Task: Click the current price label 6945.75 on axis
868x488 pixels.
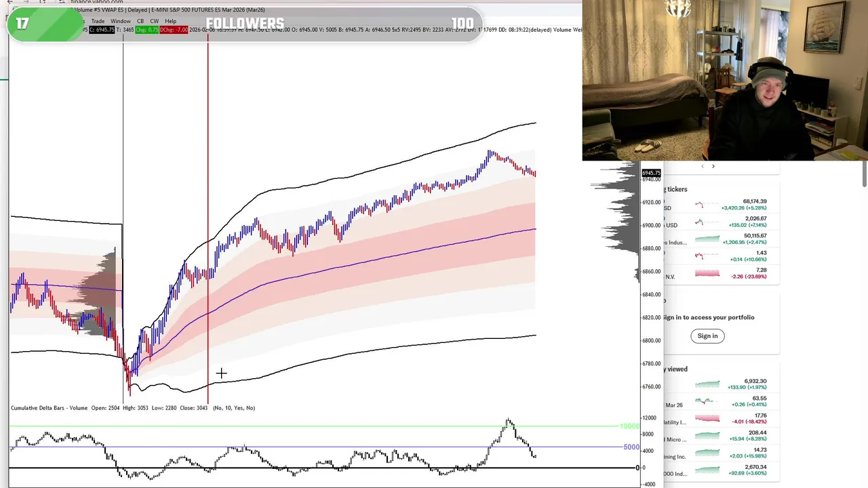Action: (x=651, y=173)
